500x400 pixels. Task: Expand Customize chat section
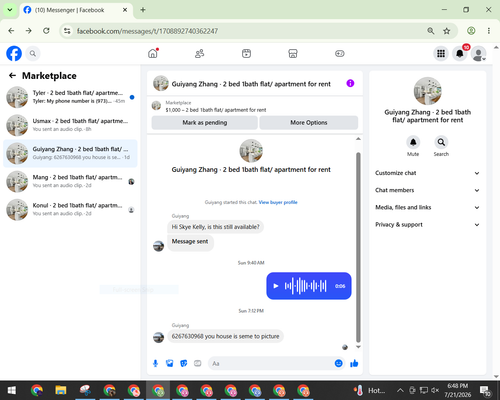[x=427, y=173]
